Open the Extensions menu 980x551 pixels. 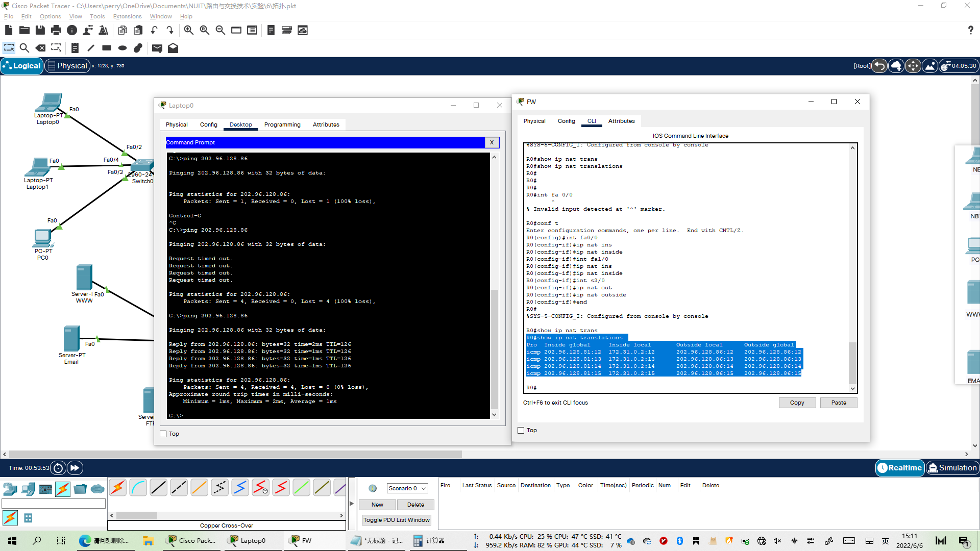[127, 16]
